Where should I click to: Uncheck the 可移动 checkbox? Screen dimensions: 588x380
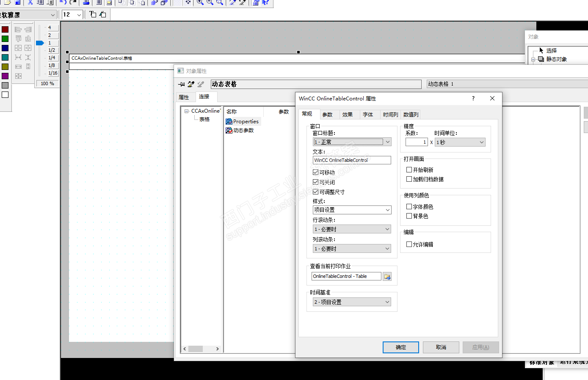point(315,172)
